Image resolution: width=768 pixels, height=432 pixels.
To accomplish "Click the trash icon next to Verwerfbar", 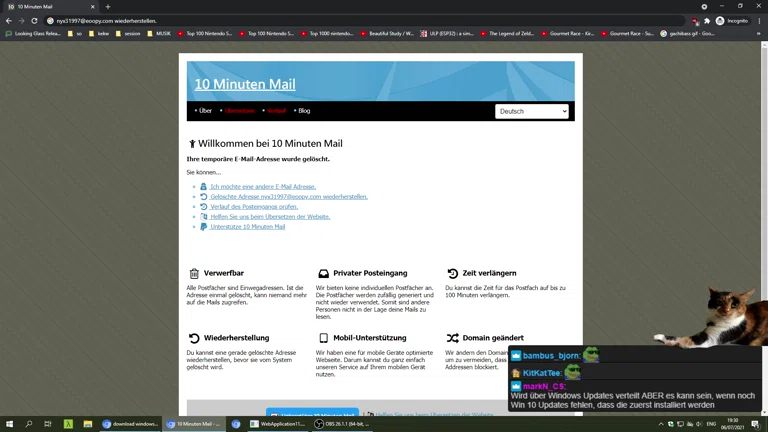I will (194, 273).
